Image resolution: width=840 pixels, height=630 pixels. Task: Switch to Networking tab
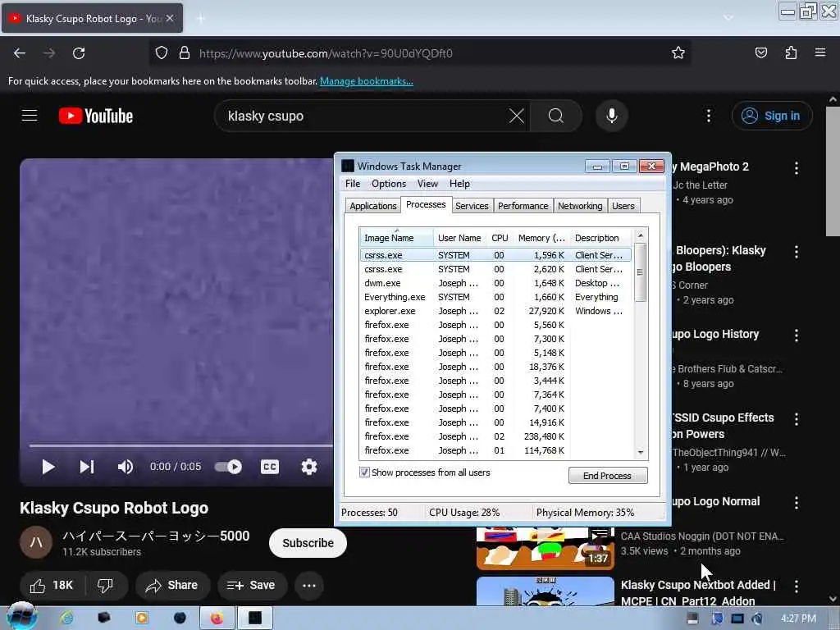[x=580, y=206]
